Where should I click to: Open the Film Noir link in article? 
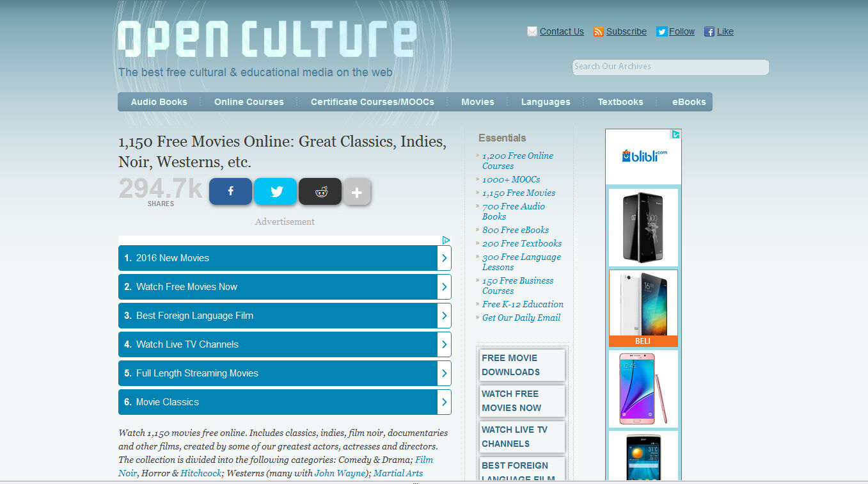click(x=276, y=467)
